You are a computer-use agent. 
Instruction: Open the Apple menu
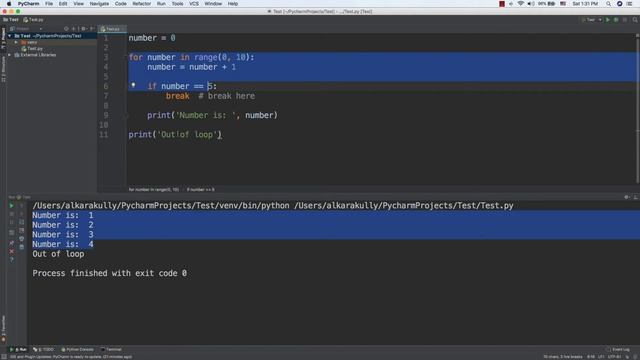tap(9, 4)
